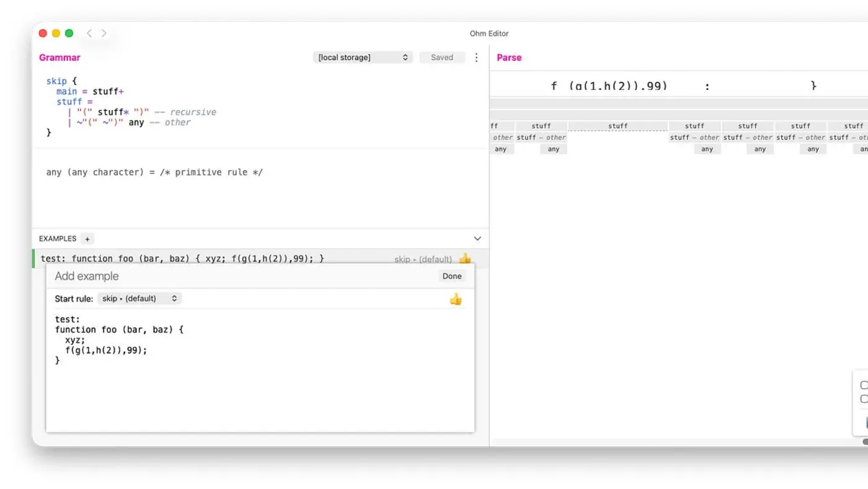
Task: Select the stuff node just right of the dashed stuff node
Action: pyautogui.click(x=694, y=126)
